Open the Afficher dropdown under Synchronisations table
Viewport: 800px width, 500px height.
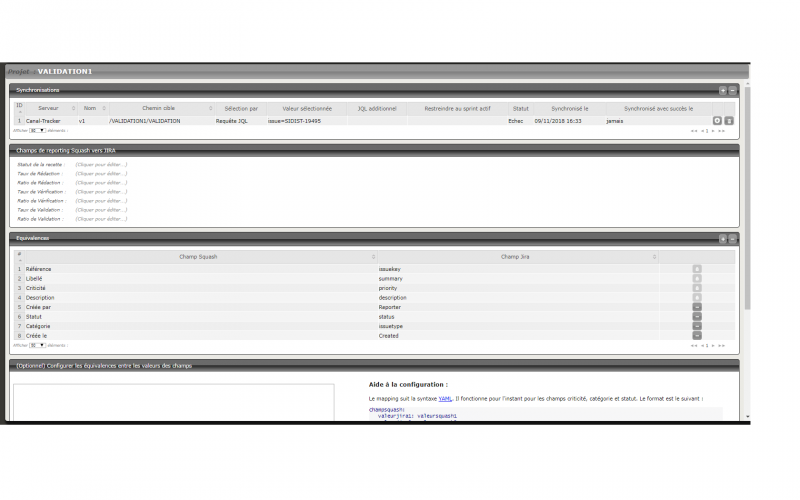(37, 131)
